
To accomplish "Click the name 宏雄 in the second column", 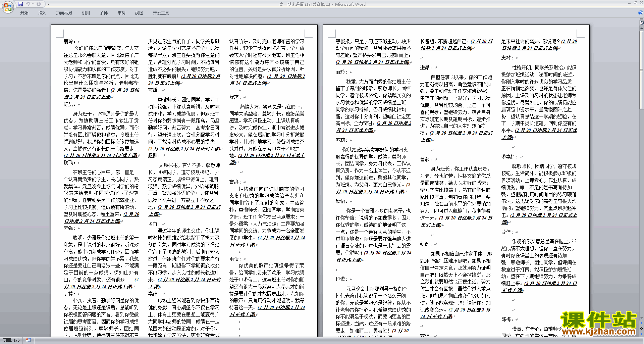I will coord(153,90).
